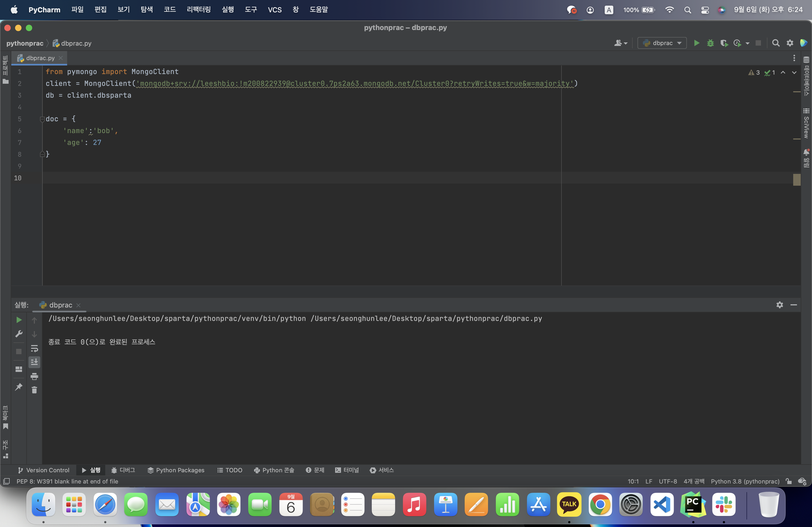Jump up the stack trace arrow
Screen dimensions: 812x527
tap(34, 320)
